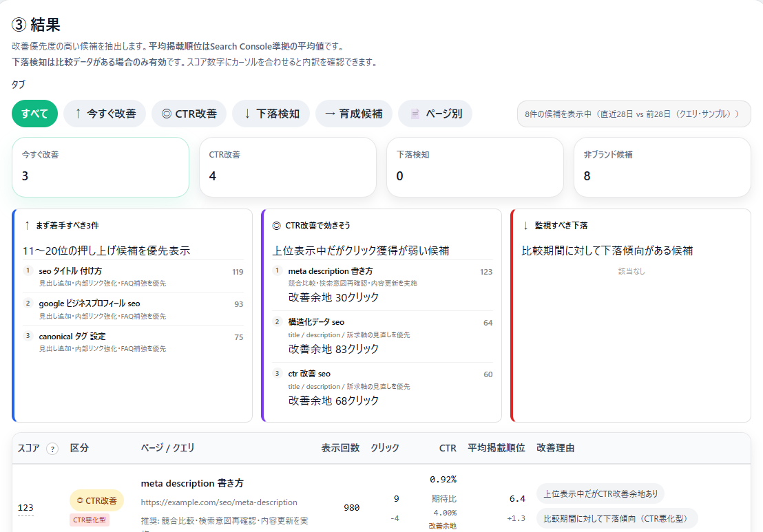Image resolution: width=763 pixels, height=532 pixels.
Task: Click the '③ 結果' section heading
Action: 36,24
